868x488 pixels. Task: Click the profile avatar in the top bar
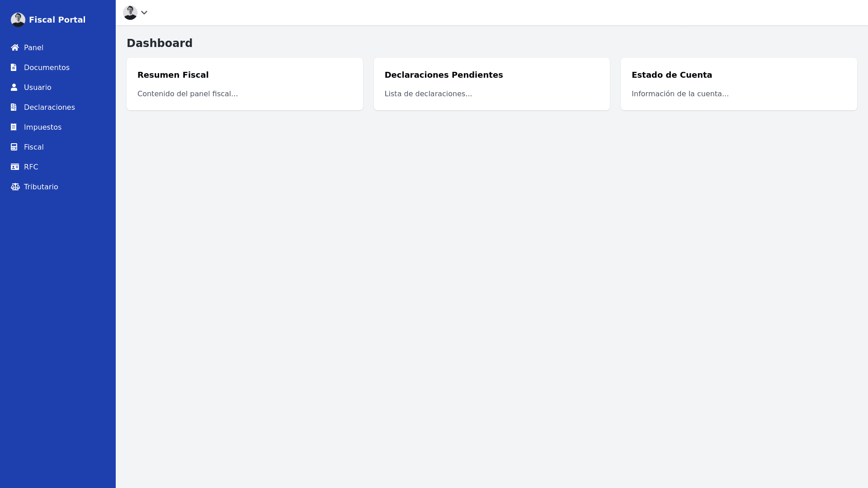point(130,13)
